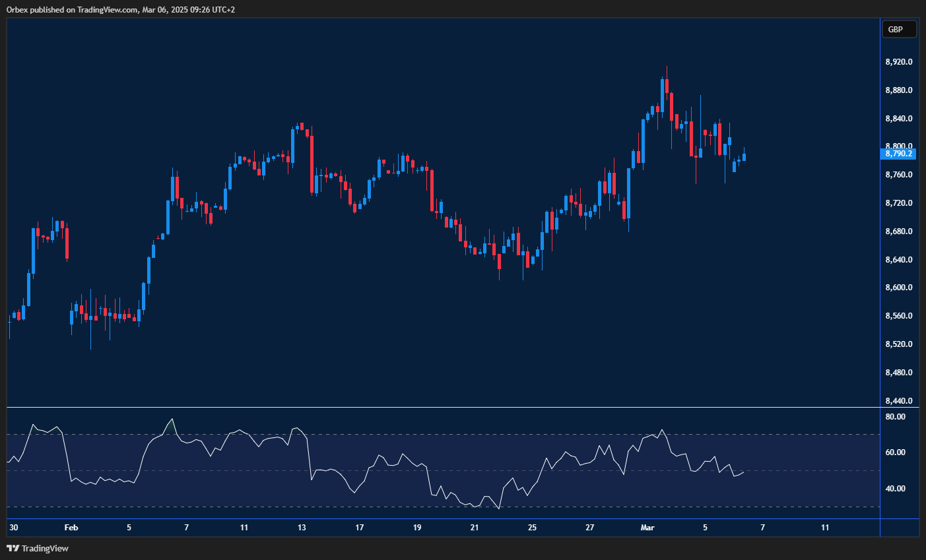Screen dimensions: 926x560
Task: Click the 40.00 RSI scale label
Action: click(x=895, y=489)
